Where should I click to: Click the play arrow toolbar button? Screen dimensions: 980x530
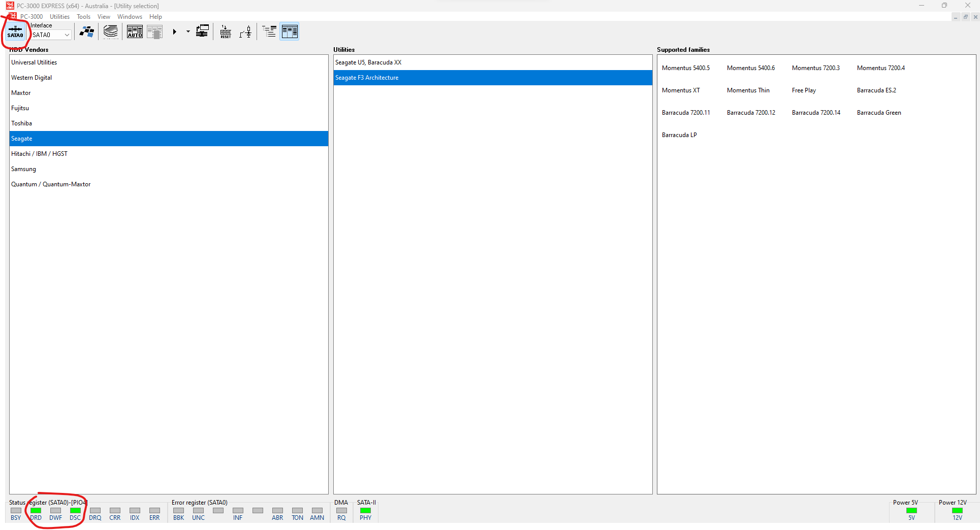[x=174, y=32]
